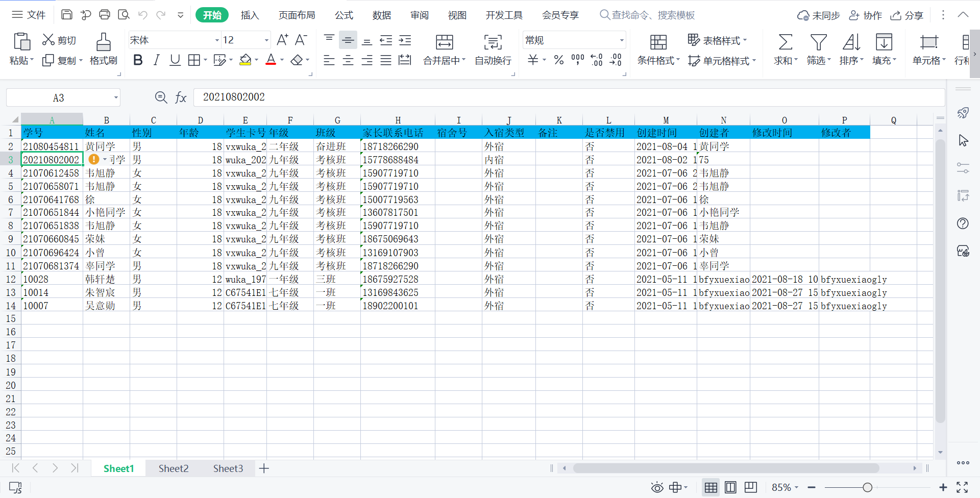Click the fill color bucket swatch

[246, 60]
